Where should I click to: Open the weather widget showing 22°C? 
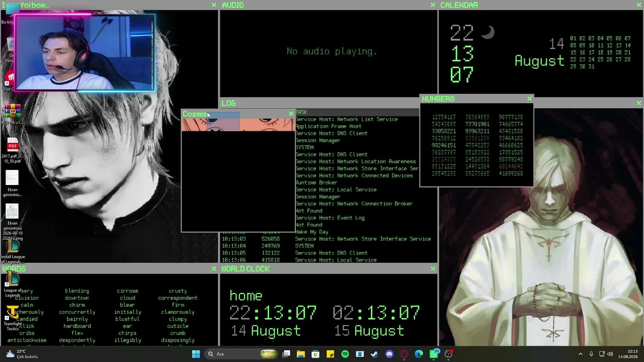[21, 354]
